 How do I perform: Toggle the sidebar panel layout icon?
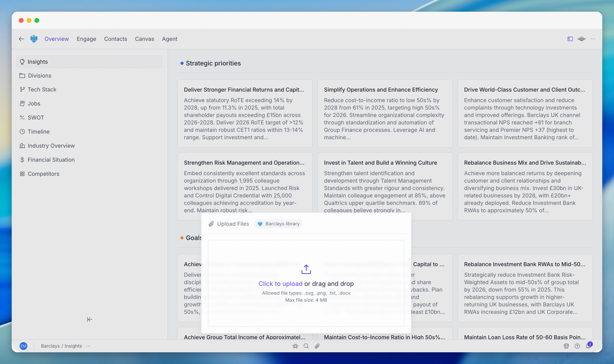(570, 39)
